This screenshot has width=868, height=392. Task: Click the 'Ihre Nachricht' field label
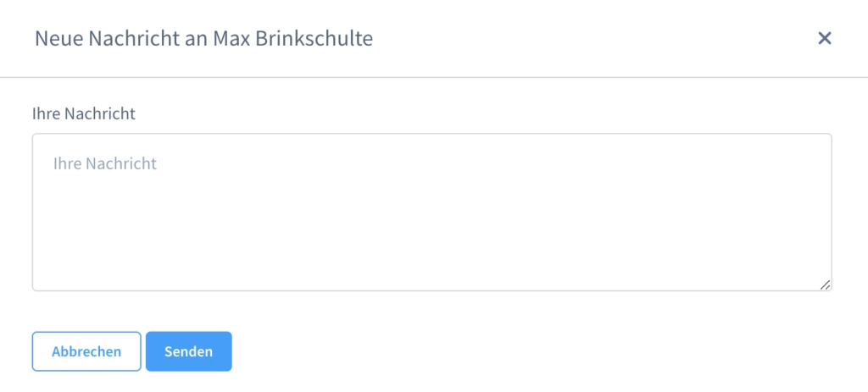(x=84, y=113)
